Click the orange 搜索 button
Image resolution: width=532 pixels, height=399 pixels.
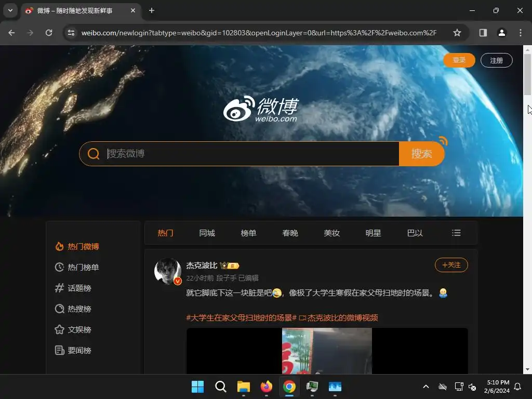[x=421, y=154]
